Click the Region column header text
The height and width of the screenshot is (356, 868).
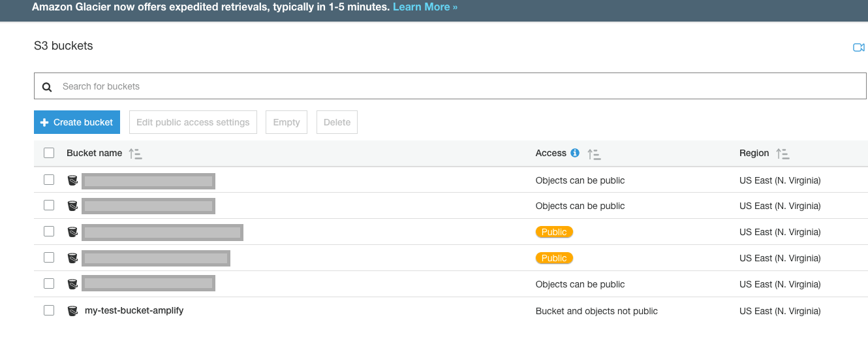coord(754,153)
